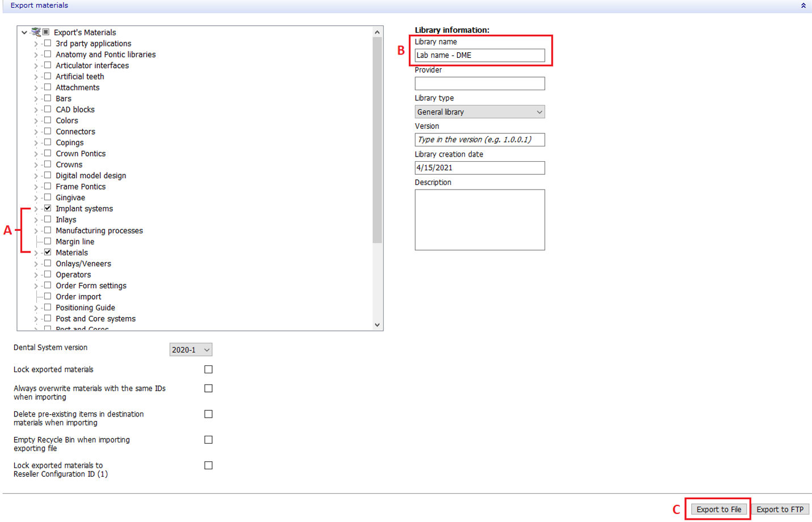The height and width of the screenshot is (522, 812).
Task: Click inside the Library name field
Action: click(479, 55)
